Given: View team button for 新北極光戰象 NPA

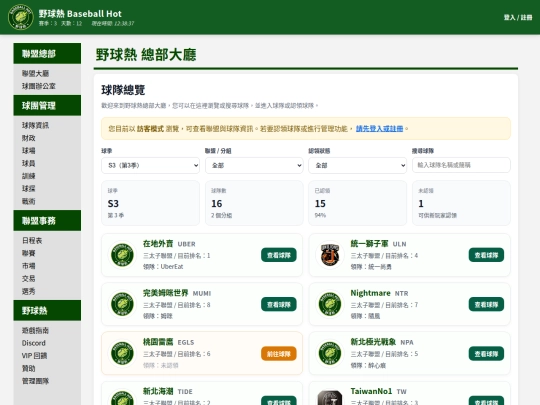Looking at the screenshot, I should 486,354.
